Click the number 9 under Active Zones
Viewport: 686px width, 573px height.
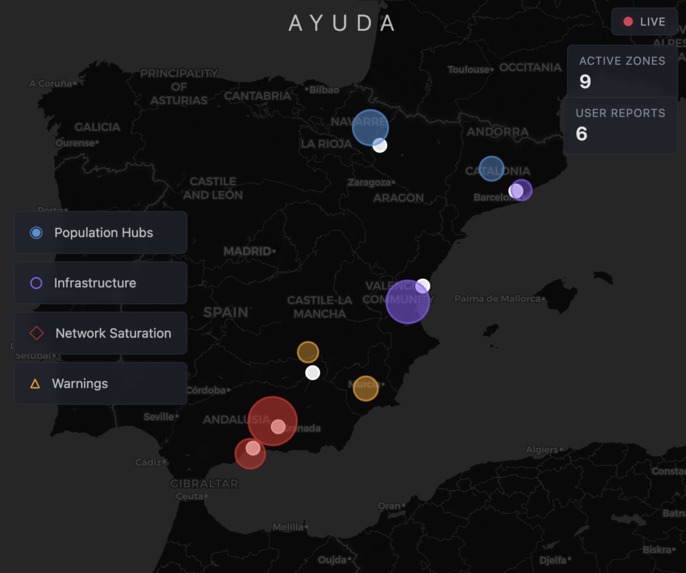[585, 81]
